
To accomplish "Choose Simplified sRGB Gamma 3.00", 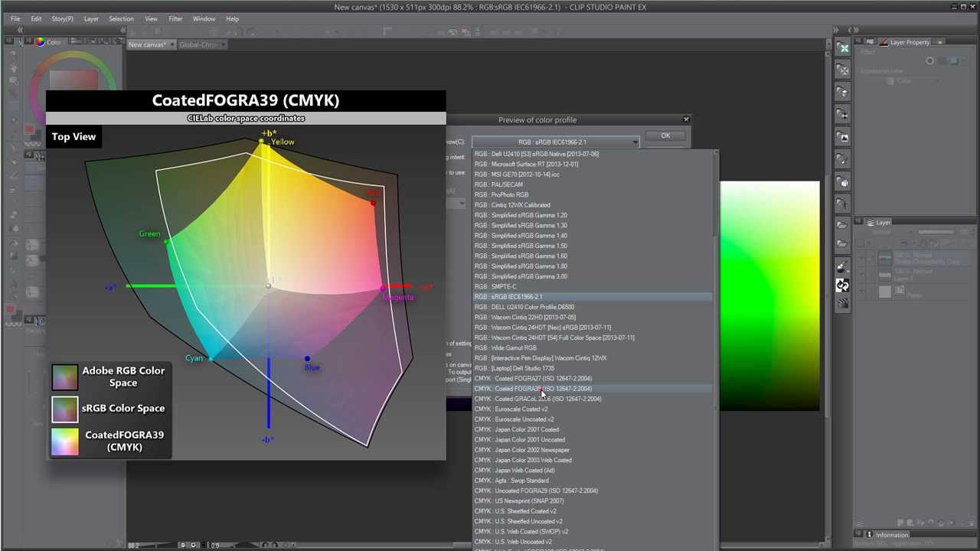I will 593,276.
